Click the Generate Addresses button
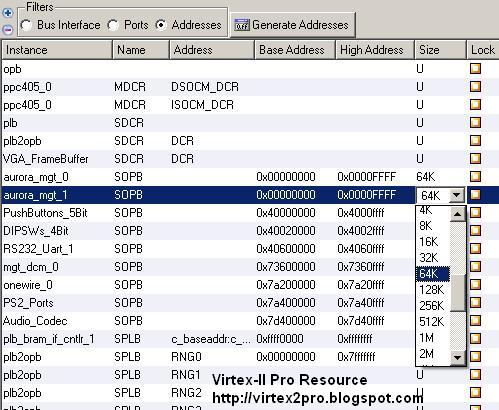This screenshot has width=499, height=410. (293, 25)
